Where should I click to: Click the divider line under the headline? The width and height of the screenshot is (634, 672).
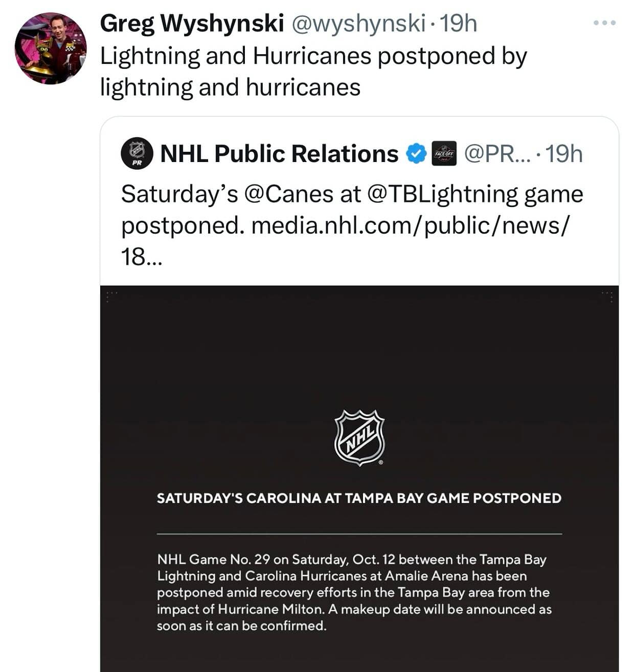(x=359, y=534)
